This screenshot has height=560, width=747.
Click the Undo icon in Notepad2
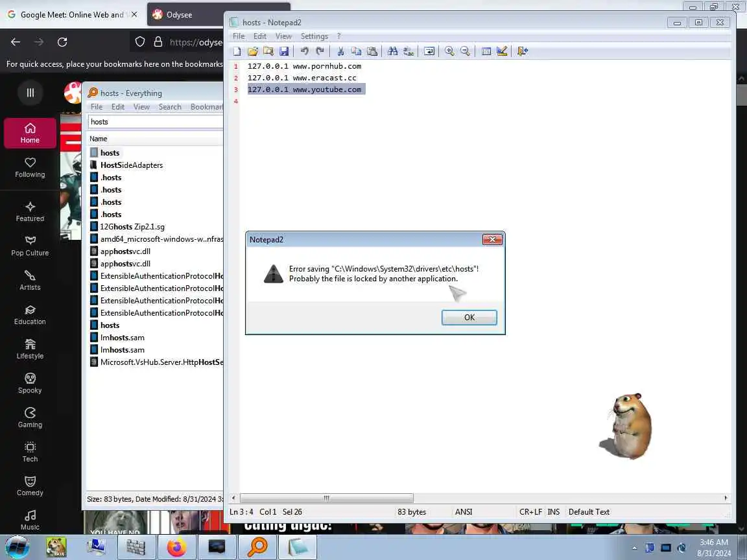304,51
